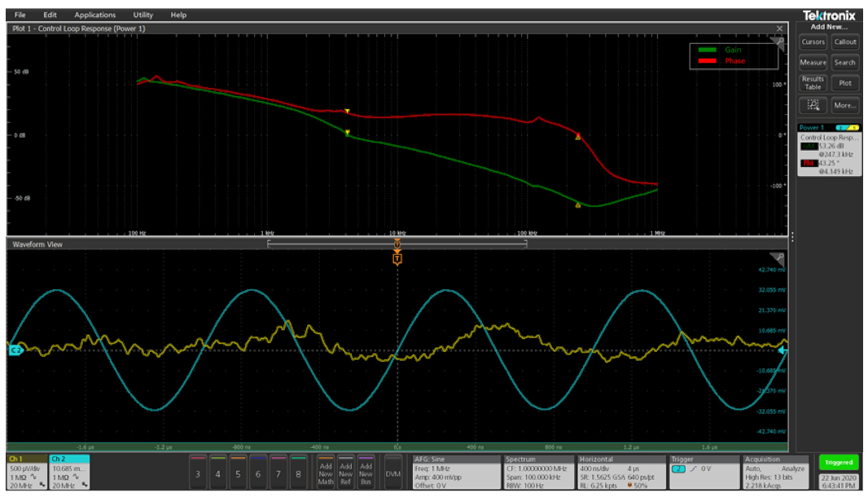The image size is (868, 497).
Task: Add a Results Table
Action: [x=813, y=82]
